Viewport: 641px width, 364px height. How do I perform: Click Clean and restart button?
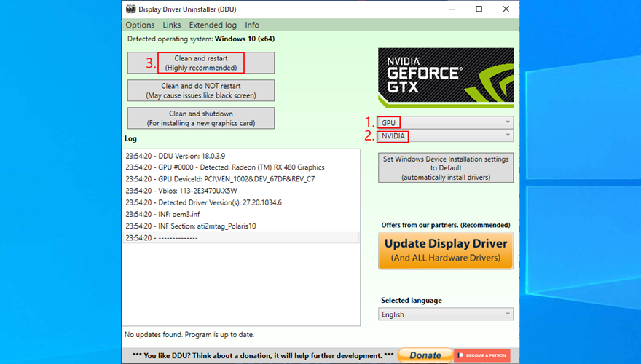pyautogui.click(x=201, y=63)
